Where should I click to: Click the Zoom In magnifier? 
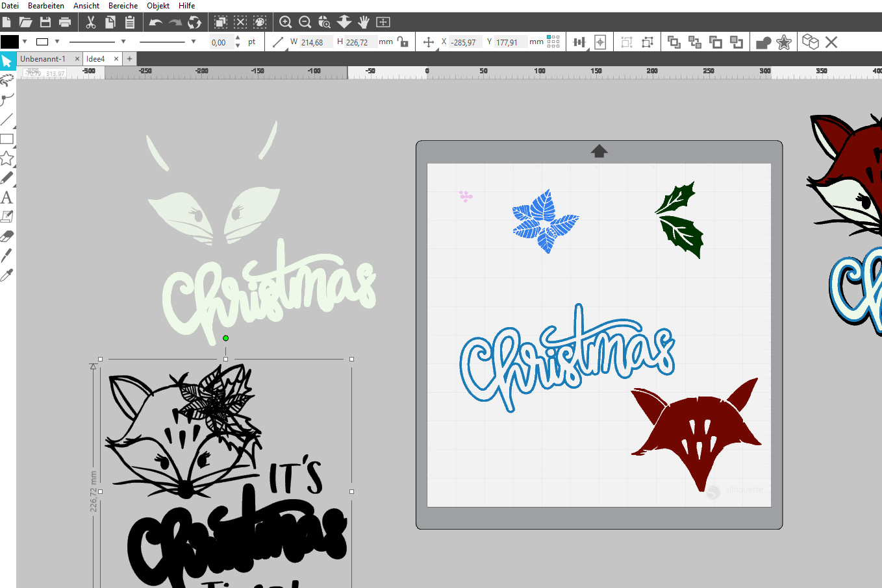pyautogui.click(x=285, y=22)
